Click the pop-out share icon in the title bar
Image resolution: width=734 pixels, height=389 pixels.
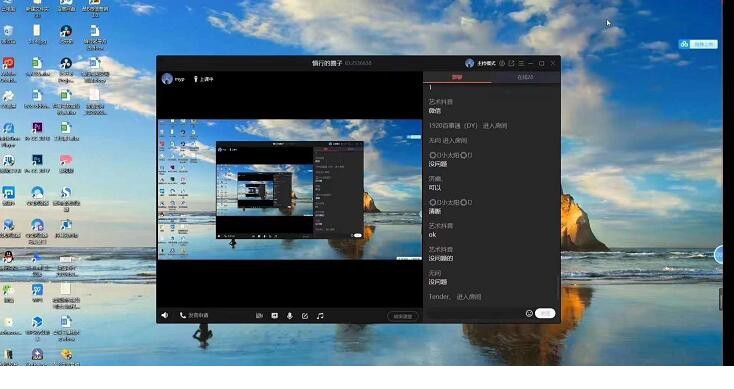511,63
